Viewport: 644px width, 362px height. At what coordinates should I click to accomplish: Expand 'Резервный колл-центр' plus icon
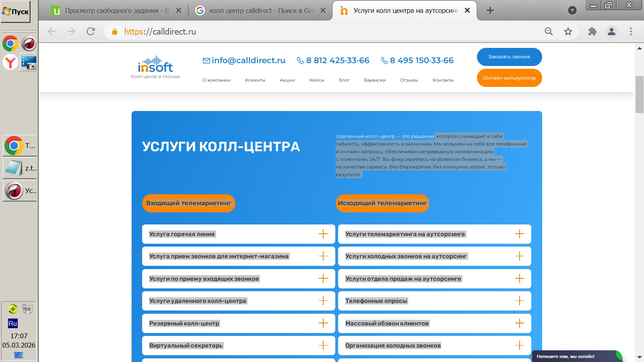click(x=323, y=323)
